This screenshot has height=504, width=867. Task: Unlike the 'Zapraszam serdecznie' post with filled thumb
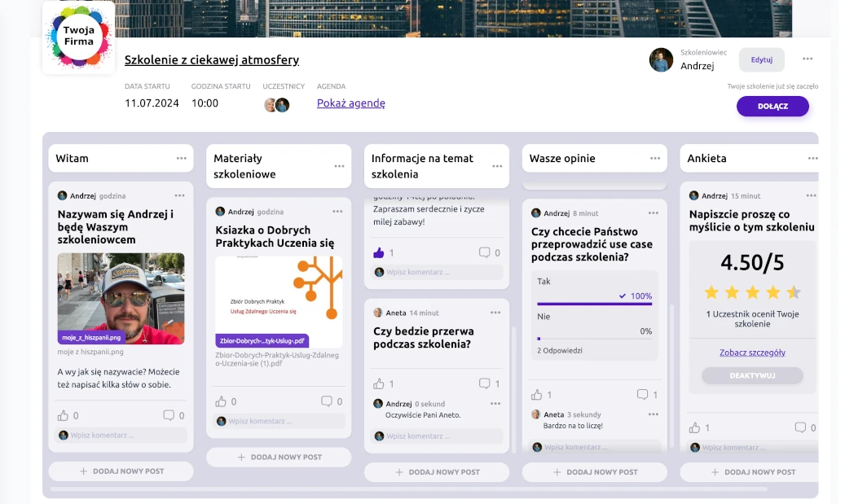click(x=379, y=252)
